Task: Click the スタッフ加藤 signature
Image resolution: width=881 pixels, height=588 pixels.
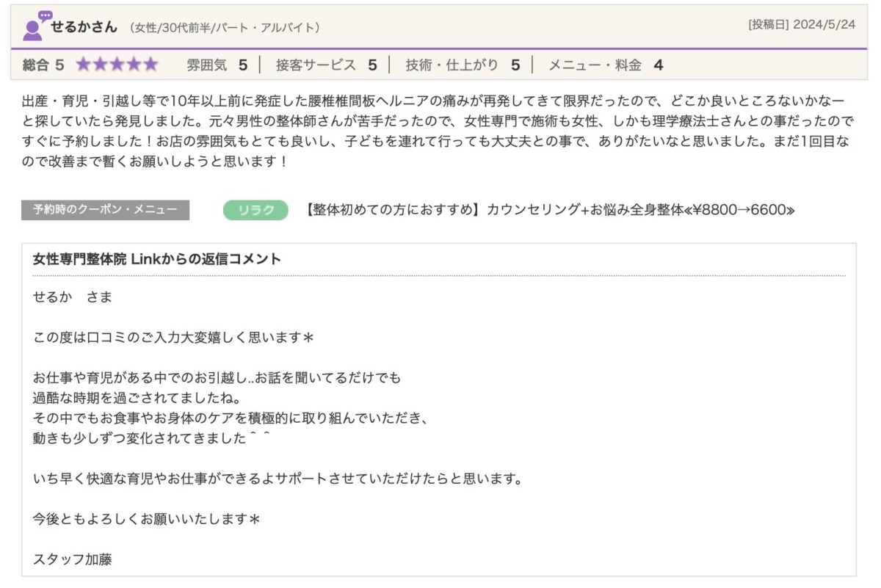Action: tap(73, 559)
